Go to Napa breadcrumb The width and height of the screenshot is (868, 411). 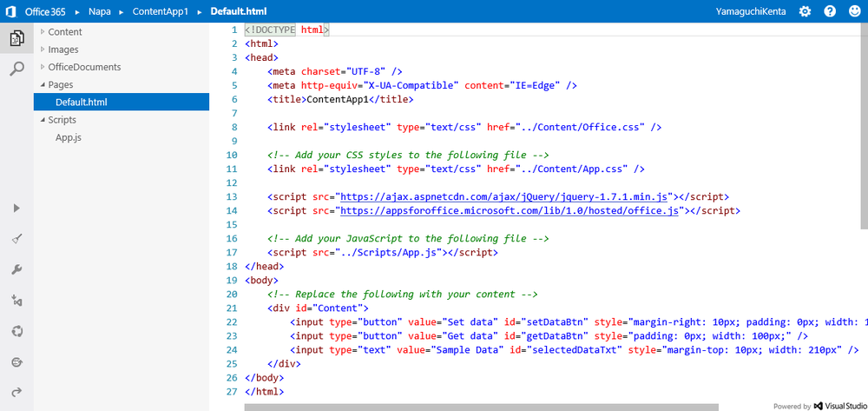(99, 11)
